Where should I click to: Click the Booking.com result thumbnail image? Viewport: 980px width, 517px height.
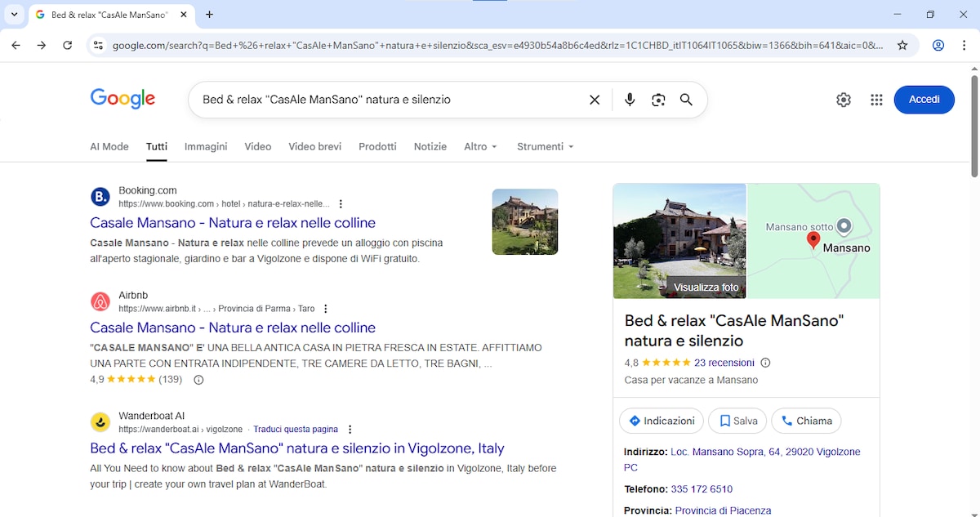point(525,222)
